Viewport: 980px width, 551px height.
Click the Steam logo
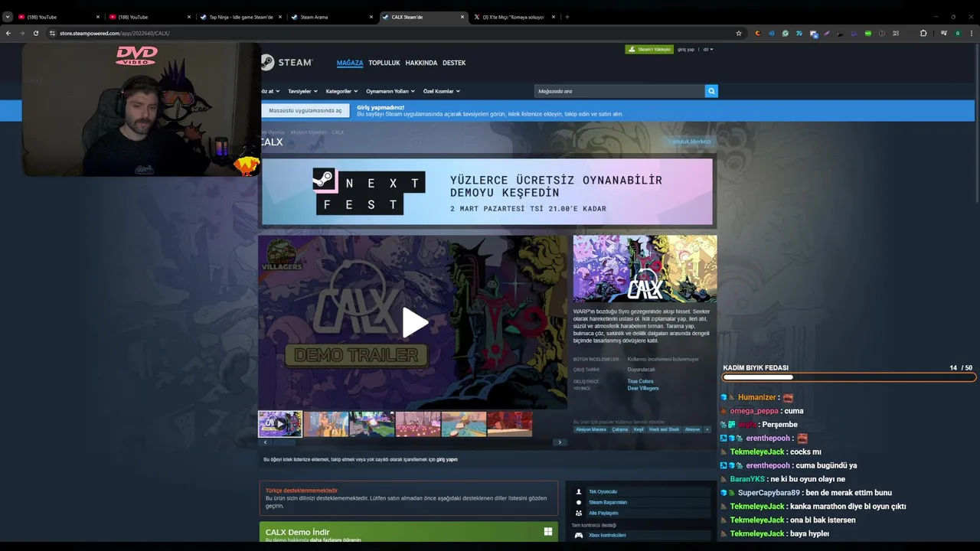pos(287,63)
